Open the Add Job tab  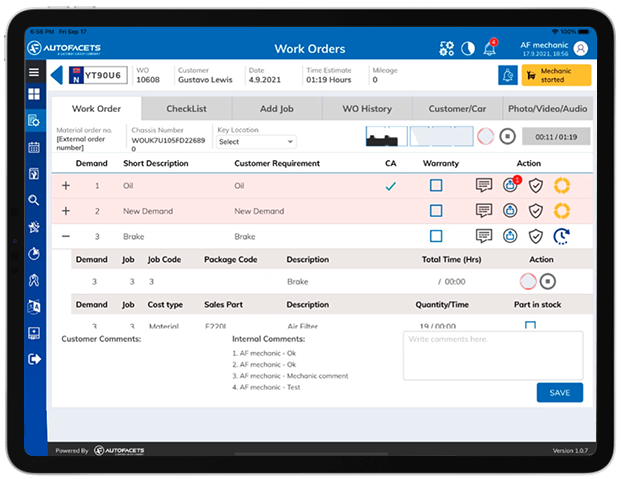tap(277, 109)
